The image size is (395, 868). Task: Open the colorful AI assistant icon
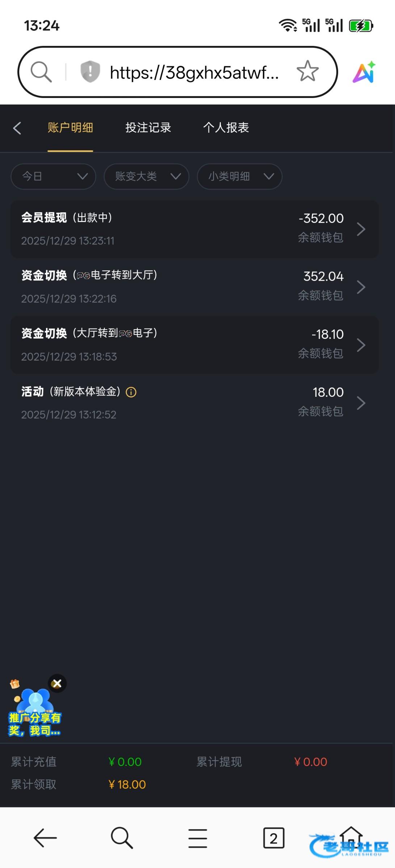(364, 72)
